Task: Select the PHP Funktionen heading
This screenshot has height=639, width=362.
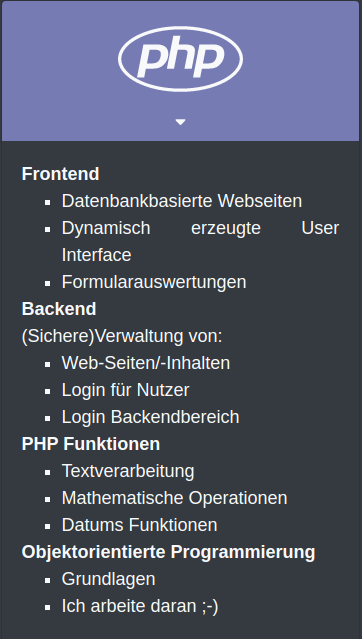Action: coord(91,444)
